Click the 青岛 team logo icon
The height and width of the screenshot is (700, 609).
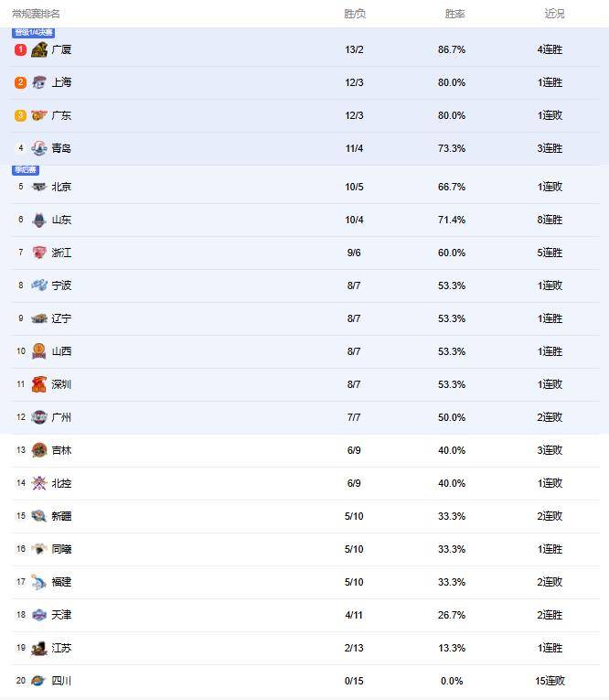pos(39,148)
